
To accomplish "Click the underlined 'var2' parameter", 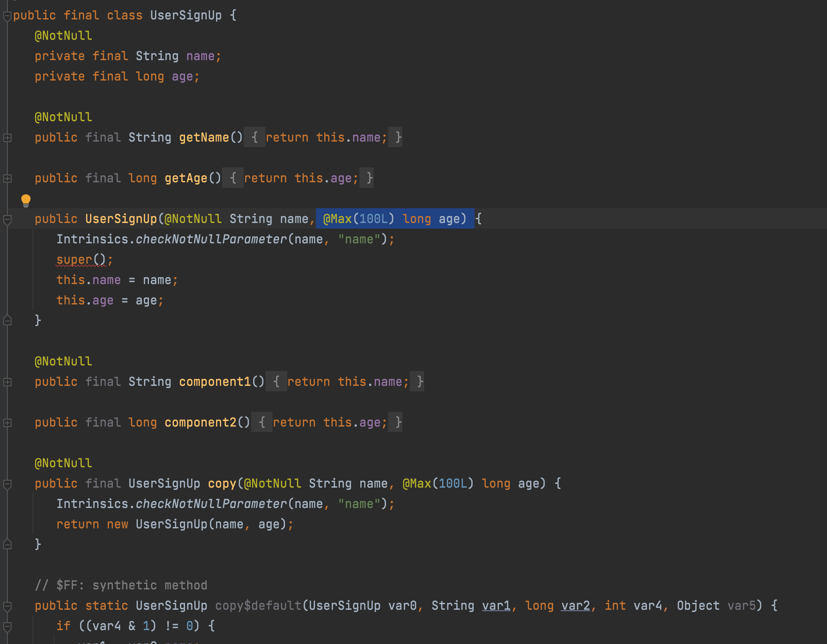I will 575,606.
